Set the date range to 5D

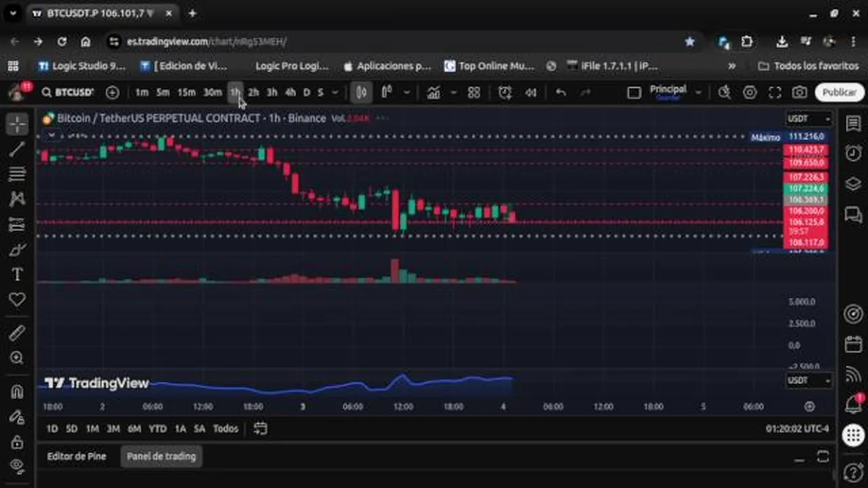coord(72,428)
